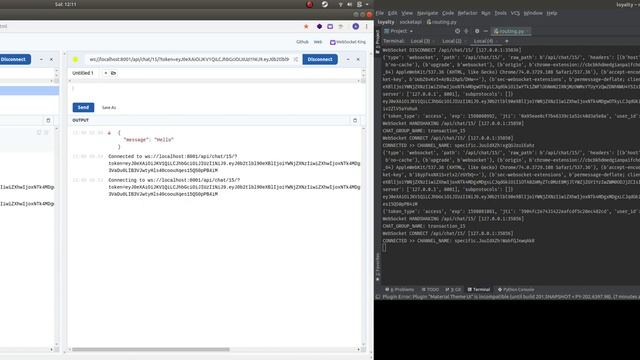Image resolution: width=640 pixels, height=360 pixels.
Task: Close the left connection panel
Action: pyautogui.click(x=51, y=60)
